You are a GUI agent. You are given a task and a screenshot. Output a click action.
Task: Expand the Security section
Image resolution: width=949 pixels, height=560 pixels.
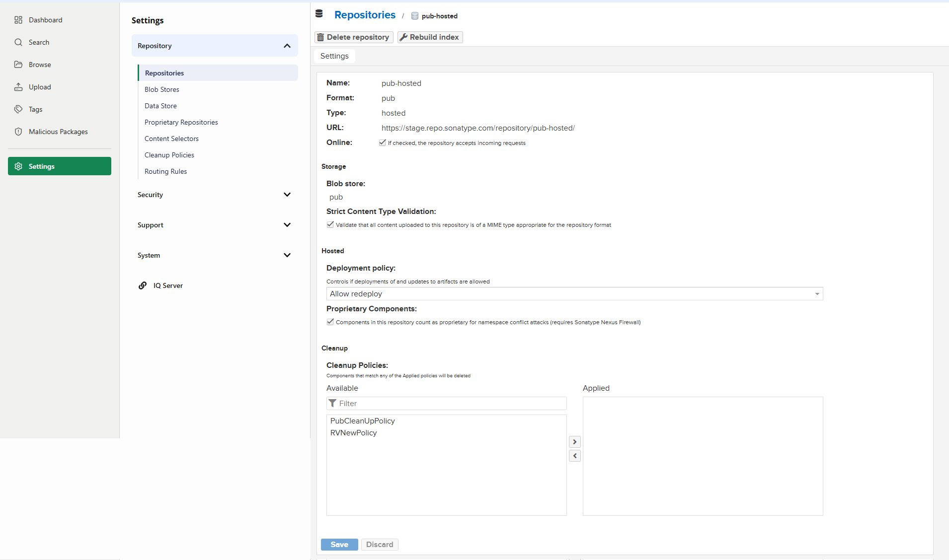click(x=215, y=195)
